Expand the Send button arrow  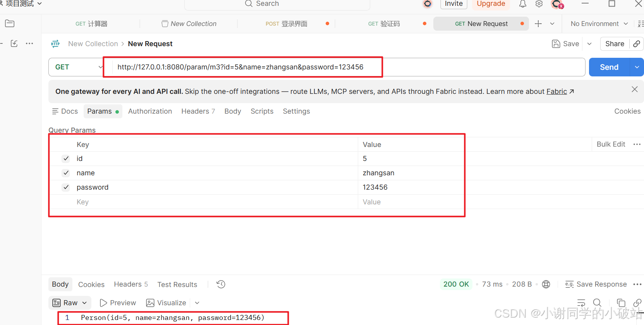(x=637, y=67)
